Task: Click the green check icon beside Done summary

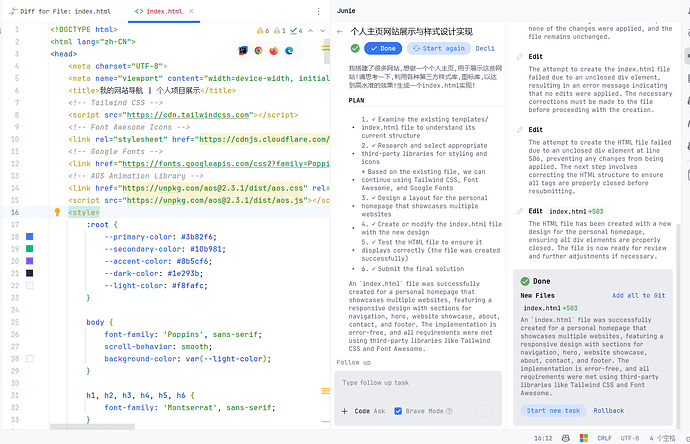Action: click(525, 281)
